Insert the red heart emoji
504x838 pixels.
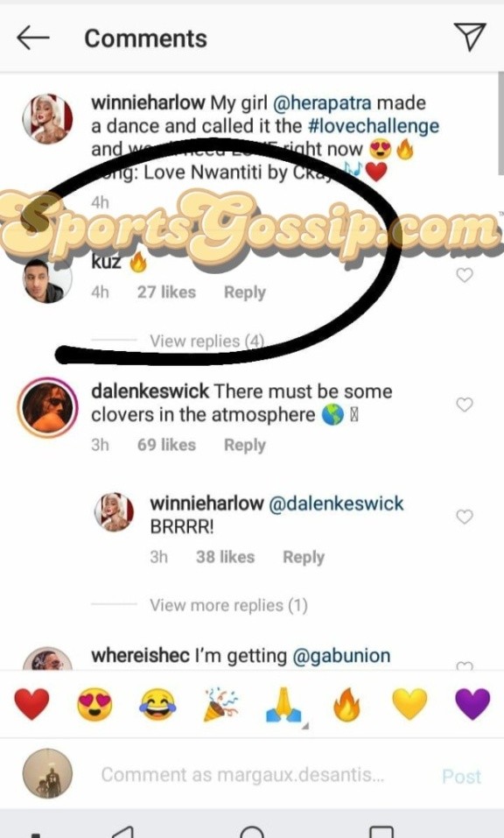(x=32, y=704)
